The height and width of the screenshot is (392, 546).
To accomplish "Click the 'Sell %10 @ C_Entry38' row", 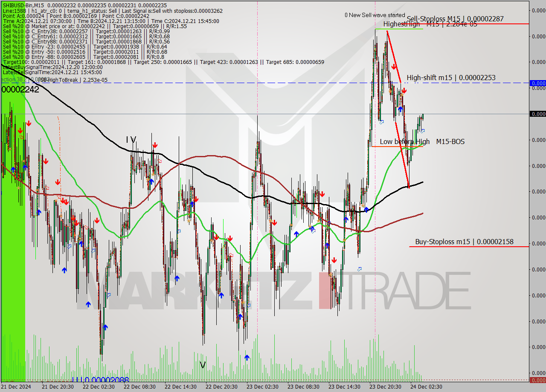I will 86,31.
